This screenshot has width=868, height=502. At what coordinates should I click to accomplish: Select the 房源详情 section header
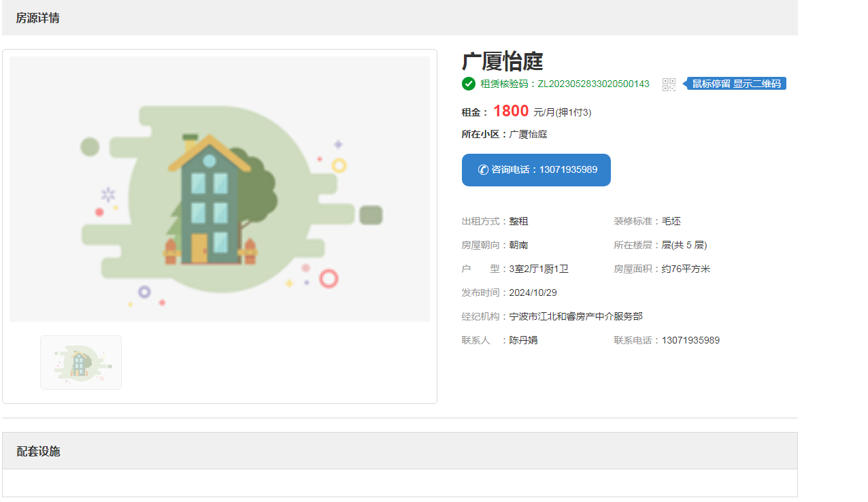click(38, 18)
